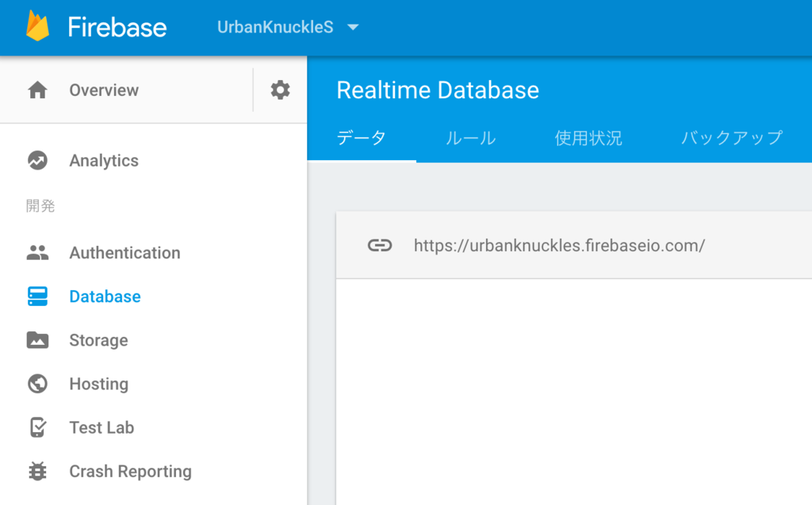Click the Realtime Database page title
812x505 pixels.
tap(437, 90)
